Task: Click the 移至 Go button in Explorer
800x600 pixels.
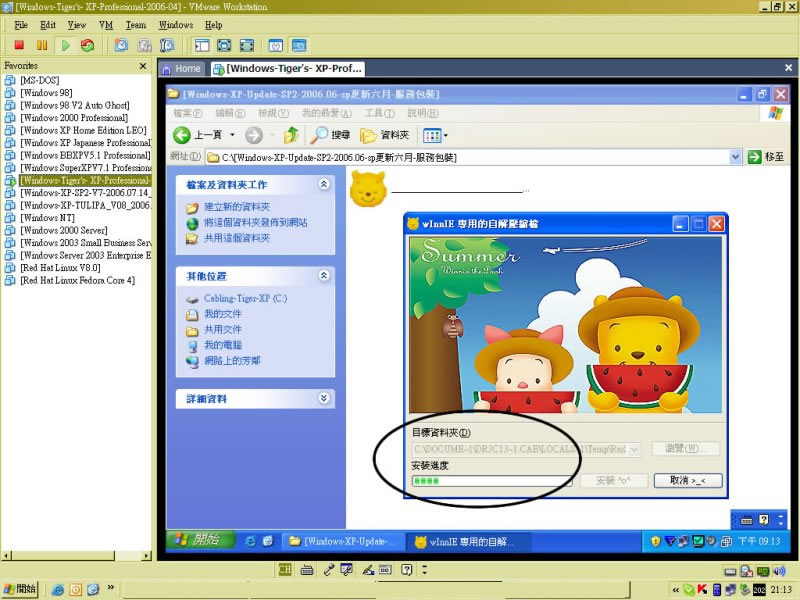Action: coord(766,157)
